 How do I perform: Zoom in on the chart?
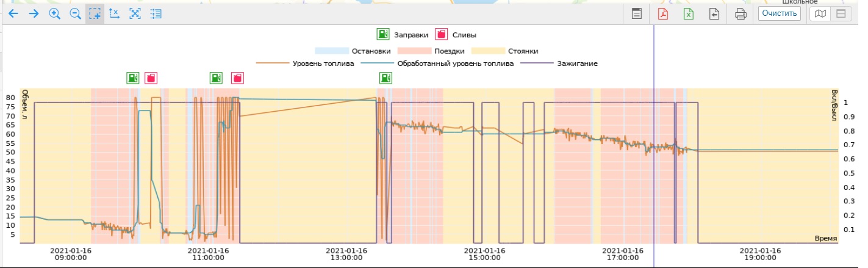coord(55,13)
